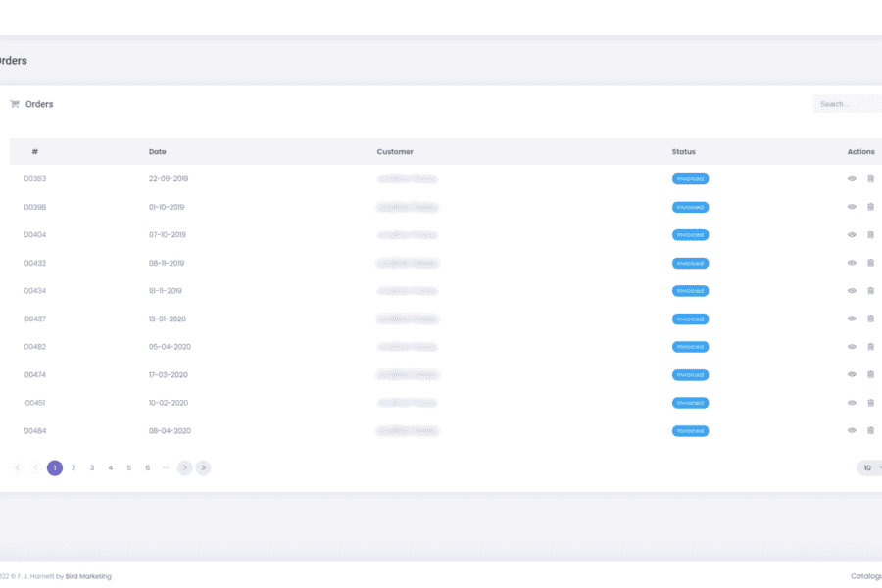
Task: Jump to page 6 in pagination
Action: click(x=148, y=468)
